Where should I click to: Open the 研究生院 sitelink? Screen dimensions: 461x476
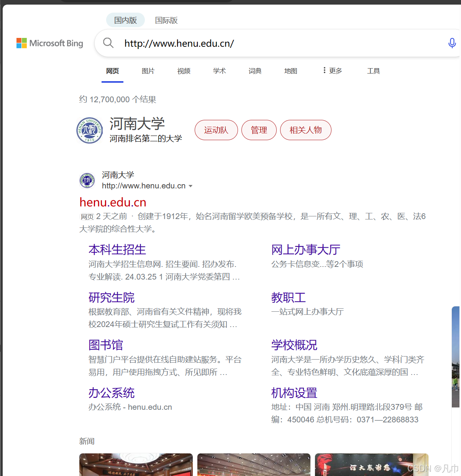pos(112,298)
